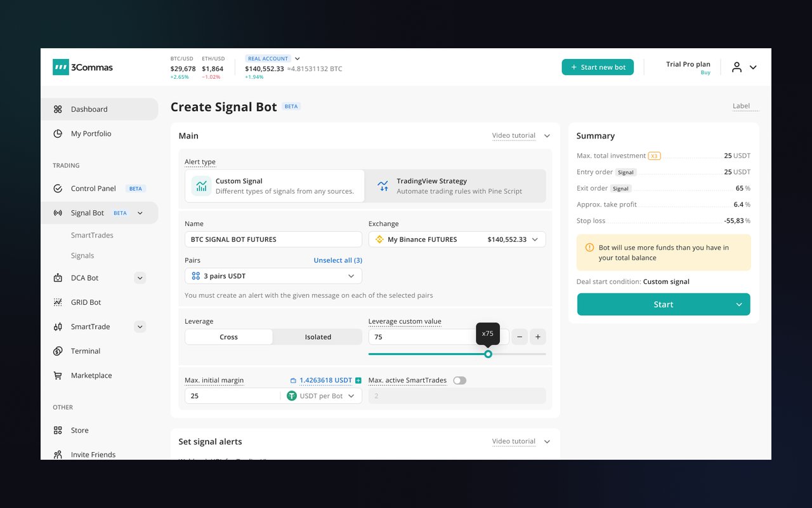This screenshot has height=508, width=812.
Task: Collapse the Main section chevron
Action: pyautogui.click(x=547, y=136)
